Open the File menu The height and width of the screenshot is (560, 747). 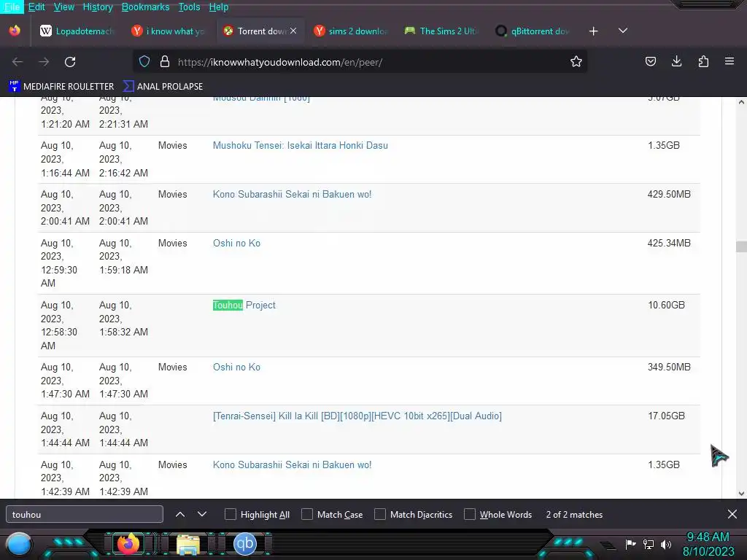[12, 7]
